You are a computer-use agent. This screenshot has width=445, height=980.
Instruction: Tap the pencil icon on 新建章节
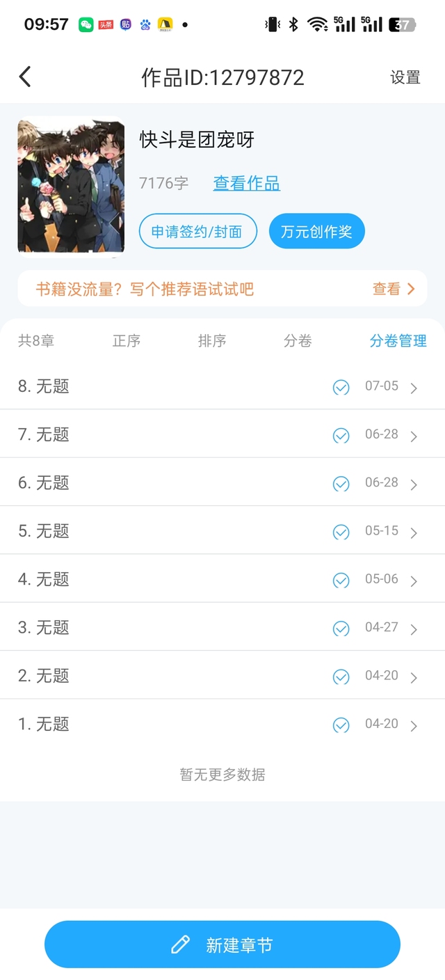click(180, 945)
